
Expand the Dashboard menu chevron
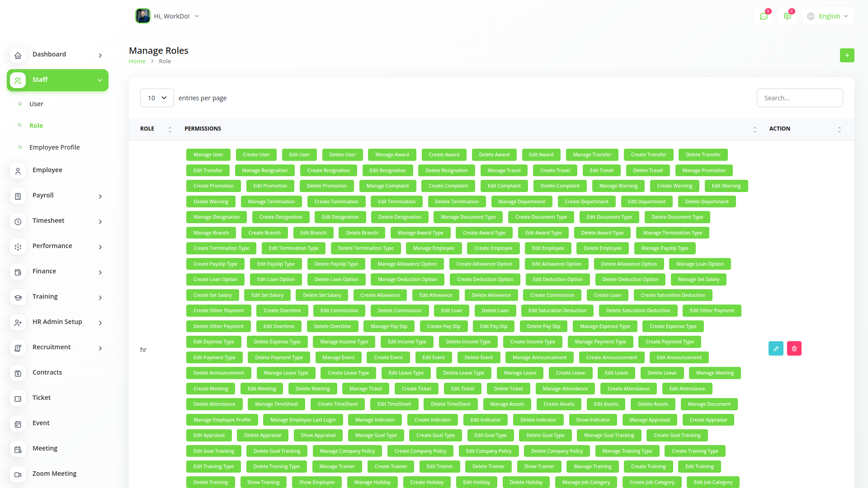(x=100, y=56)
